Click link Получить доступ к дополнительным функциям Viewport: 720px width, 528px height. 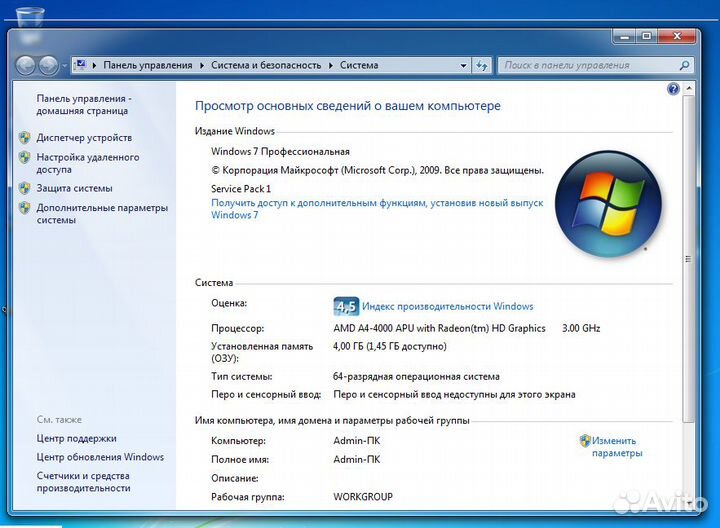(x=377, y=209)
